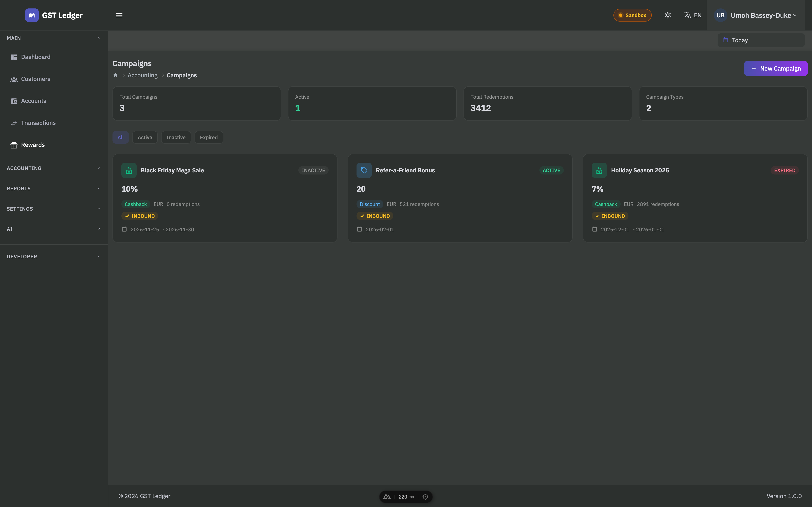The image size is (812, 507).
Task: Toggle the Sandbox mode badge
Action: coord(632,15)
